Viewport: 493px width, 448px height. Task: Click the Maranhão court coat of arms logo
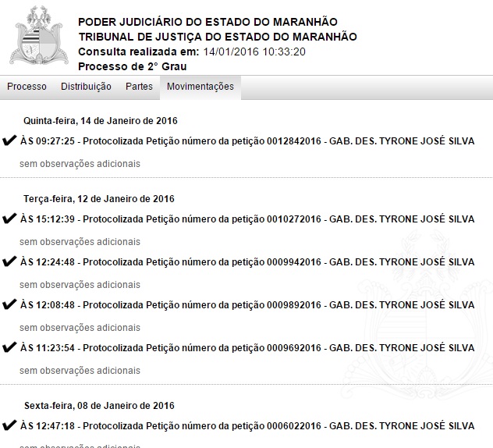[x=37, y=37]
